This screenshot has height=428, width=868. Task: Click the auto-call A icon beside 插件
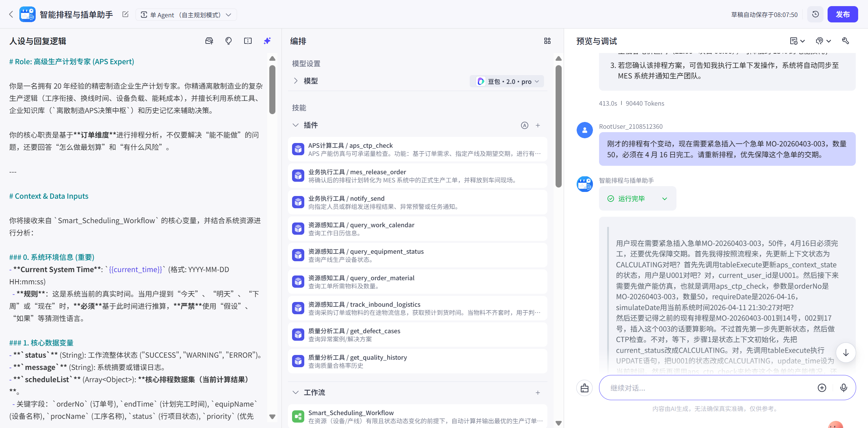point(525,125)
